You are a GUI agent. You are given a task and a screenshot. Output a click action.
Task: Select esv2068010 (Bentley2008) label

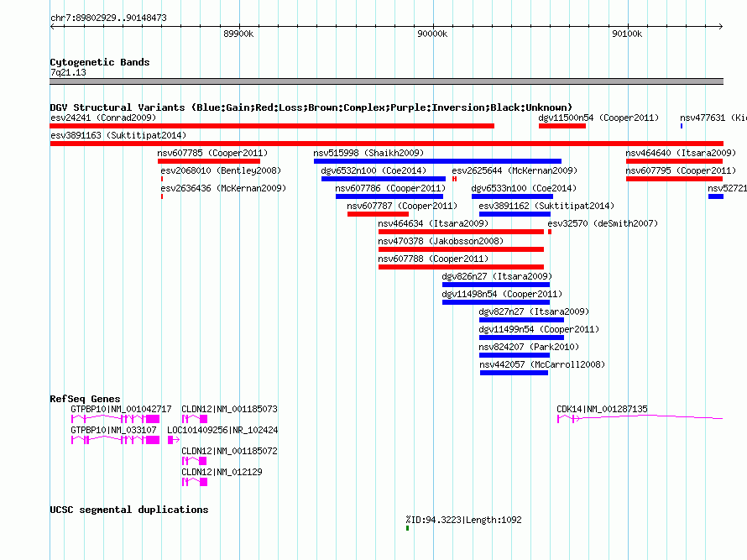click(x=221, y=170)
